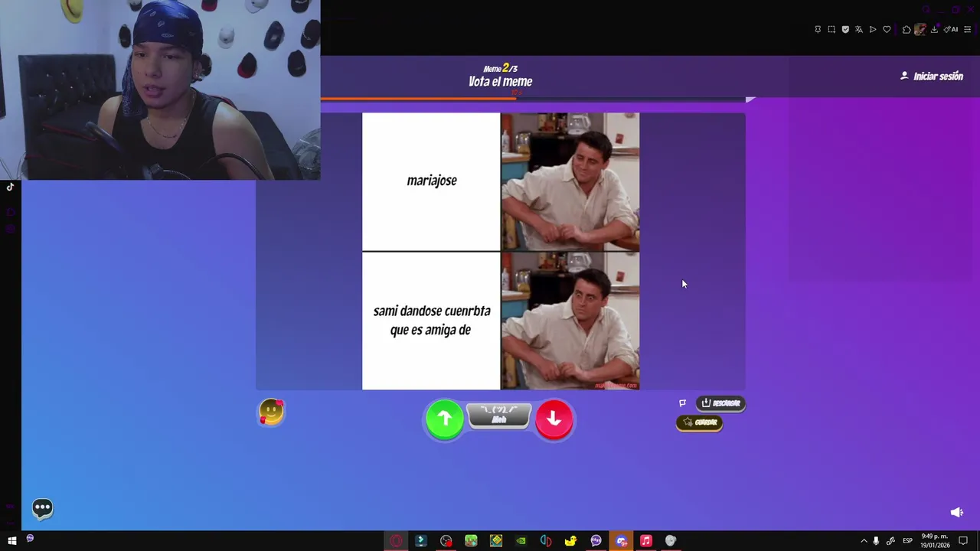Click the Guardar save button

point(700,422)
